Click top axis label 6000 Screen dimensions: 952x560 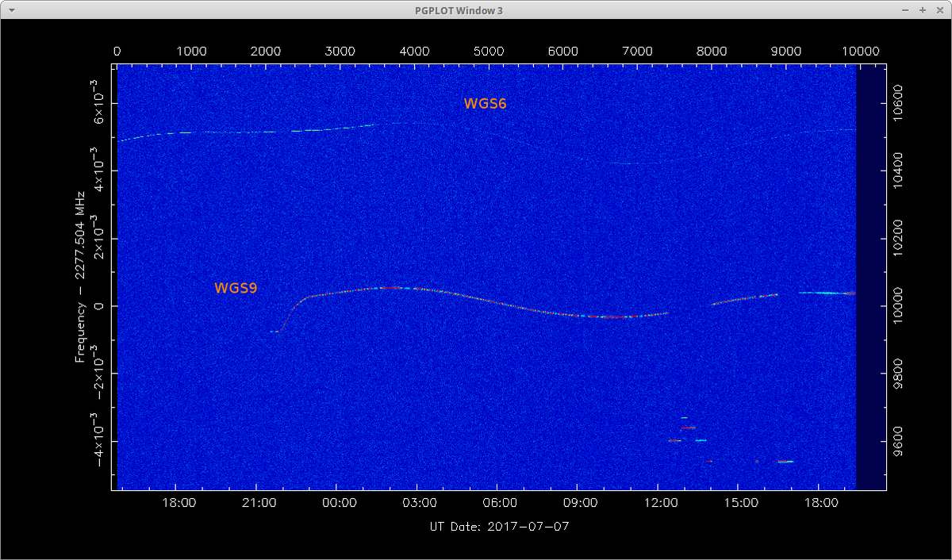(x=562, y=51)
